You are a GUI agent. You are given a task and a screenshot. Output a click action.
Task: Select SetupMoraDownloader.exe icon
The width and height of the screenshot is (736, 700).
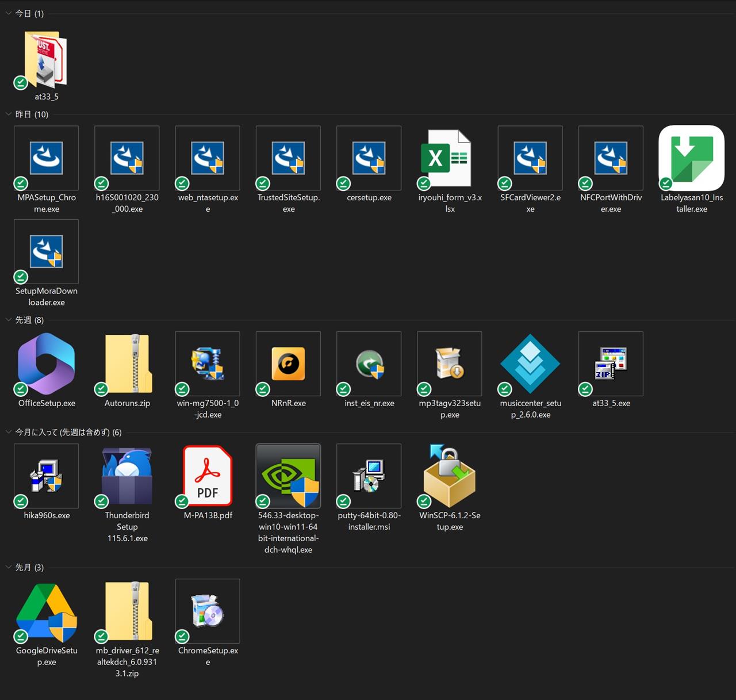point(46,251)
